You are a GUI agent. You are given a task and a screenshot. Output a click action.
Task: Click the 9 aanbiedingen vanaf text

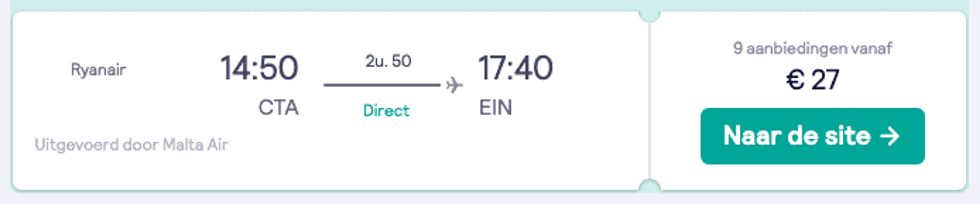tap(813, 48)
